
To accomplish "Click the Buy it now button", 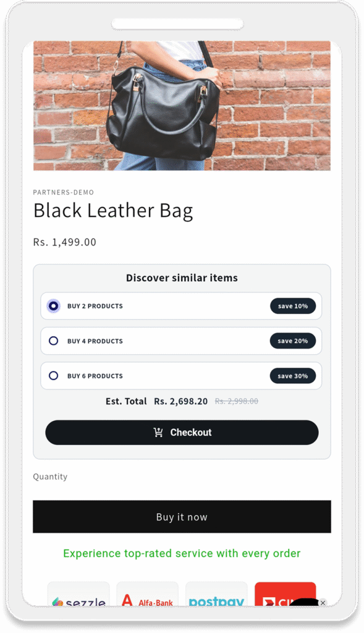I will click(182, 517).
